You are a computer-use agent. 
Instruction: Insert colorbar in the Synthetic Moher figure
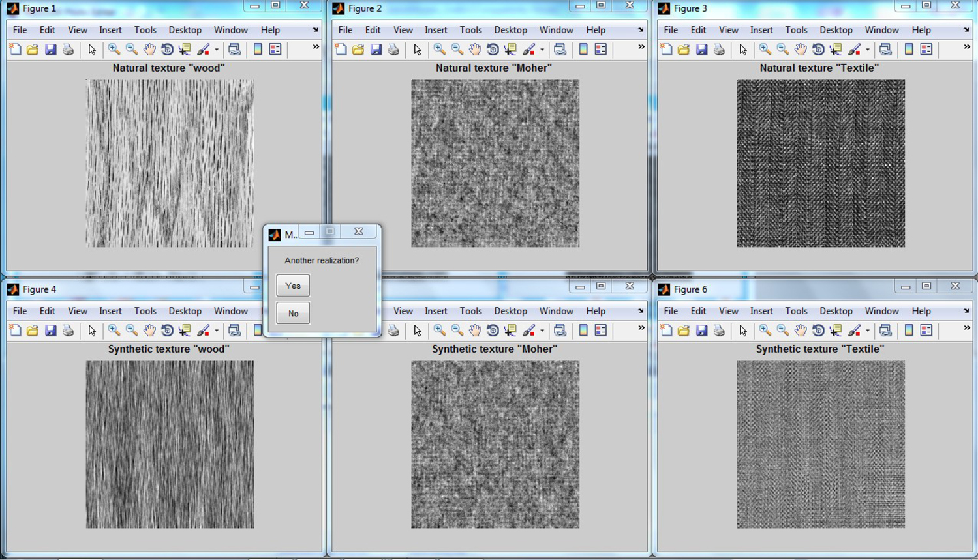coord(583,331)
